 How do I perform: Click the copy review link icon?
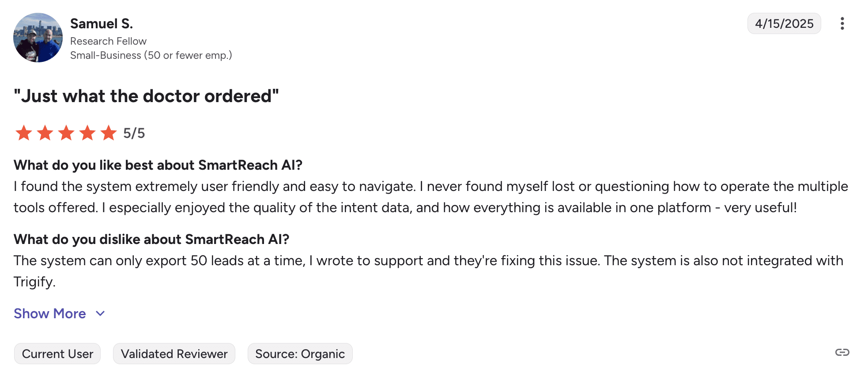pyautogui.click(x=842, y=352)
